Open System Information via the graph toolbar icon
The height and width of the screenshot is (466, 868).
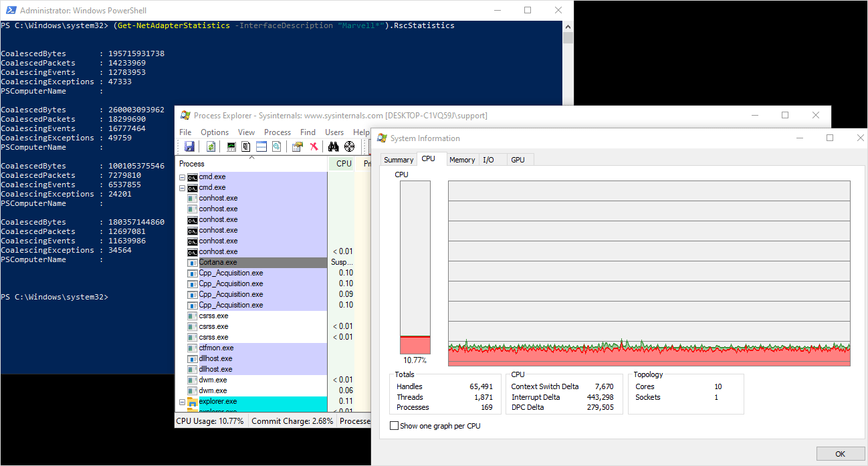tap(231, 146)
